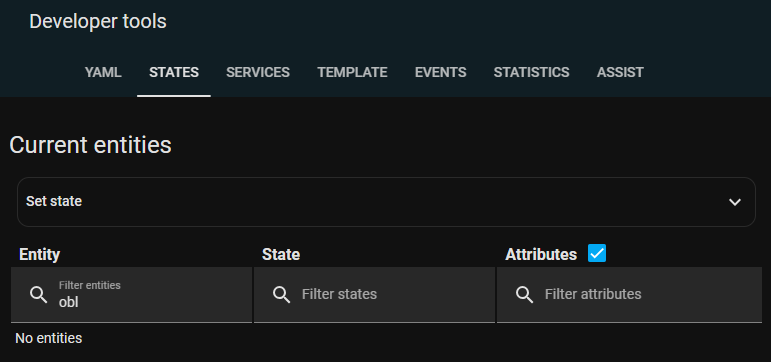
Task: Open the SERVICES tab
Action: [x=258, y=72]
